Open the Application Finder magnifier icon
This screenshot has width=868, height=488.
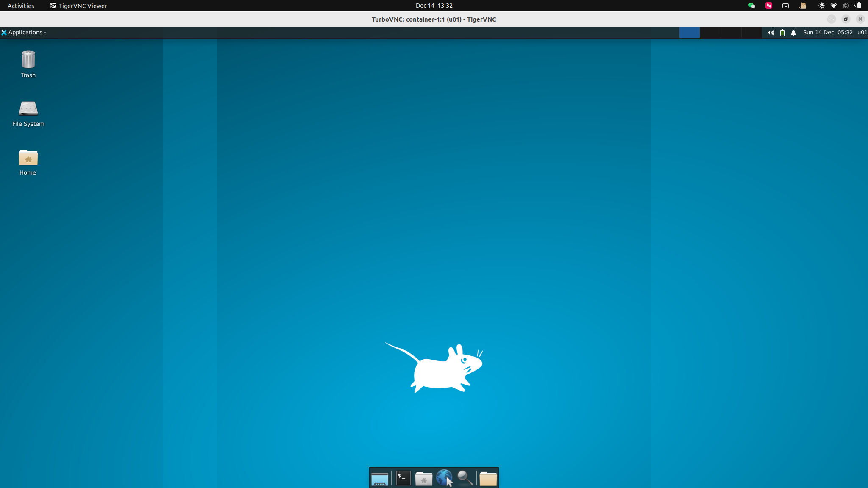tap(465, 478)
